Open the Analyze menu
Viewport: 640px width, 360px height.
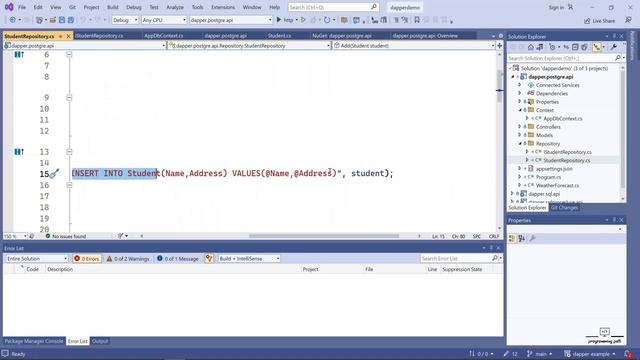(x=175, y=7)
